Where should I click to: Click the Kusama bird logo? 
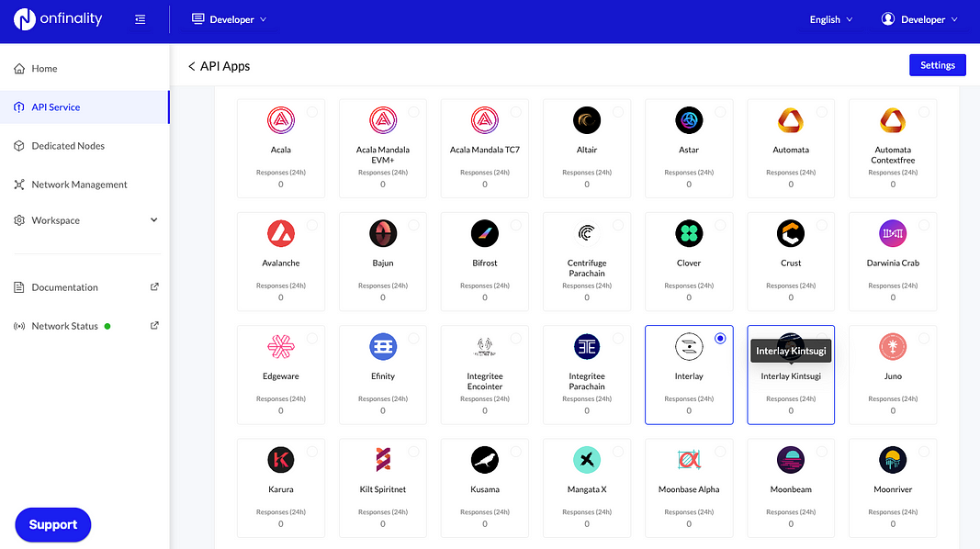pyautogui.click(x=485, y=460)
